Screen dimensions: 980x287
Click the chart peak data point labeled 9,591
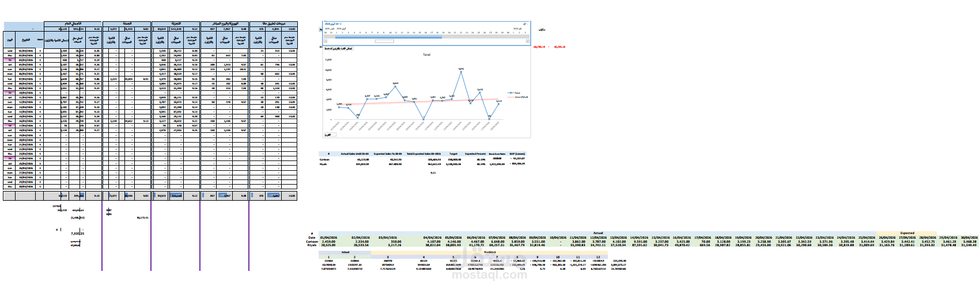click(461, 72)
